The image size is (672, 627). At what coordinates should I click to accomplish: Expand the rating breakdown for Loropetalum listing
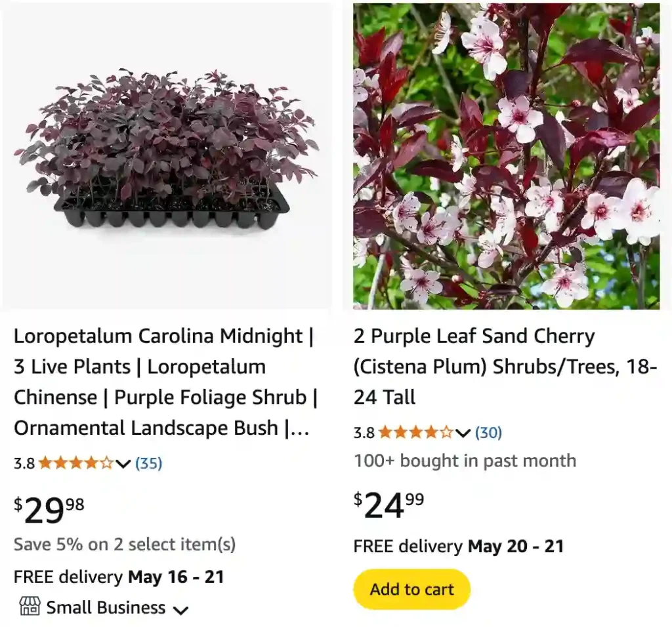122,464
